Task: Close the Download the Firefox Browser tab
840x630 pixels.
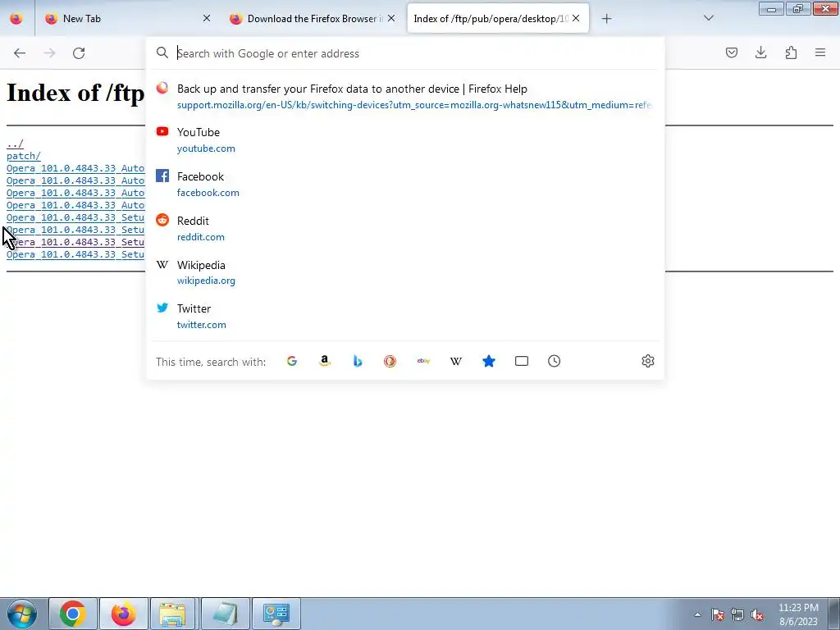Action: 391,18
